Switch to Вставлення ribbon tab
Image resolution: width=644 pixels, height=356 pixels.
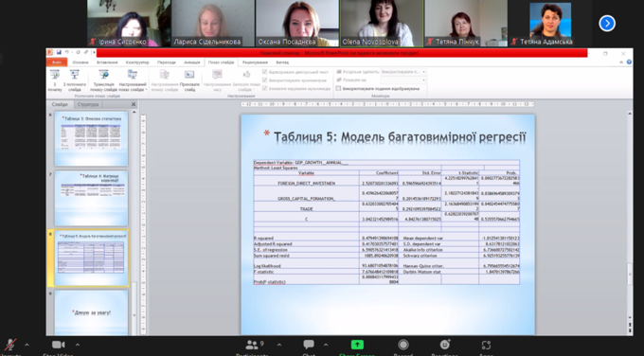[107, 62]
